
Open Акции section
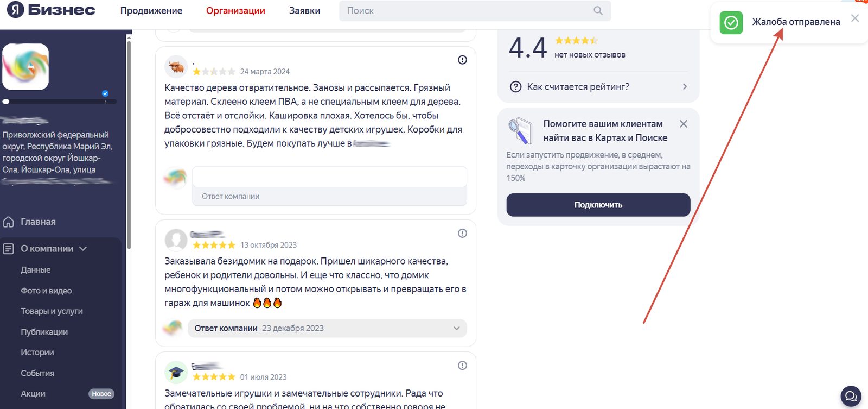click(33, 394)
